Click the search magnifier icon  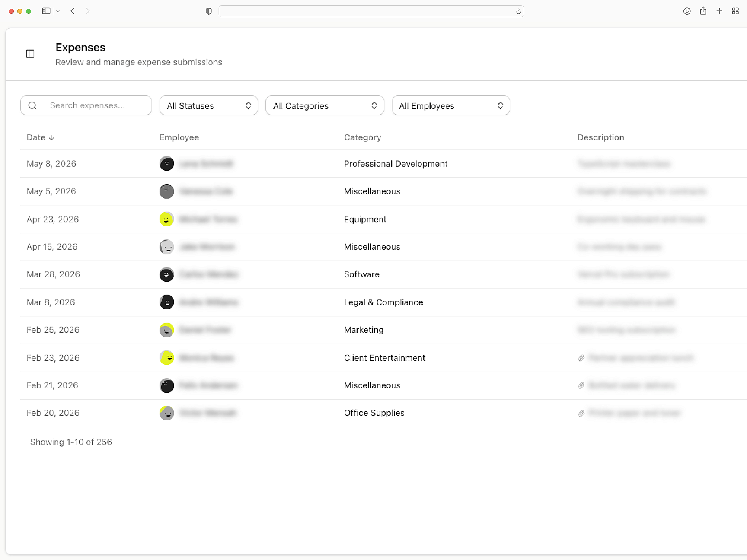point(32,105)
